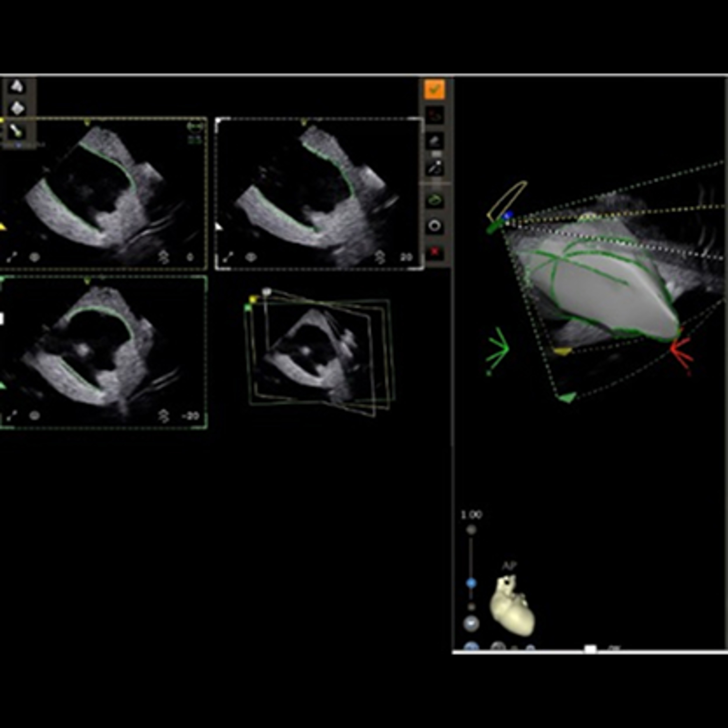Click layer stack icon in the 0° view
The image size is (728, 728).
164,257
